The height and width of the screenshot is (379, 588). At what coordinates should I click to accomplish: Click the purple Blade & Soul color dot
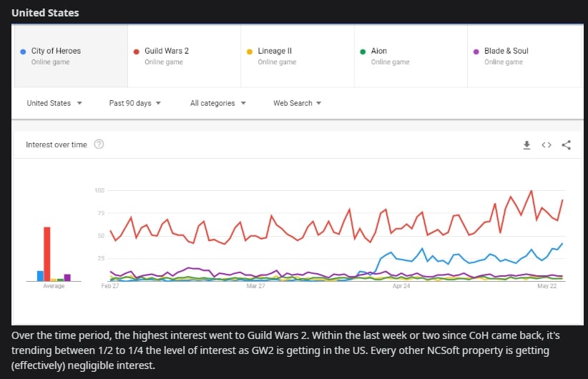pos(476,51)
